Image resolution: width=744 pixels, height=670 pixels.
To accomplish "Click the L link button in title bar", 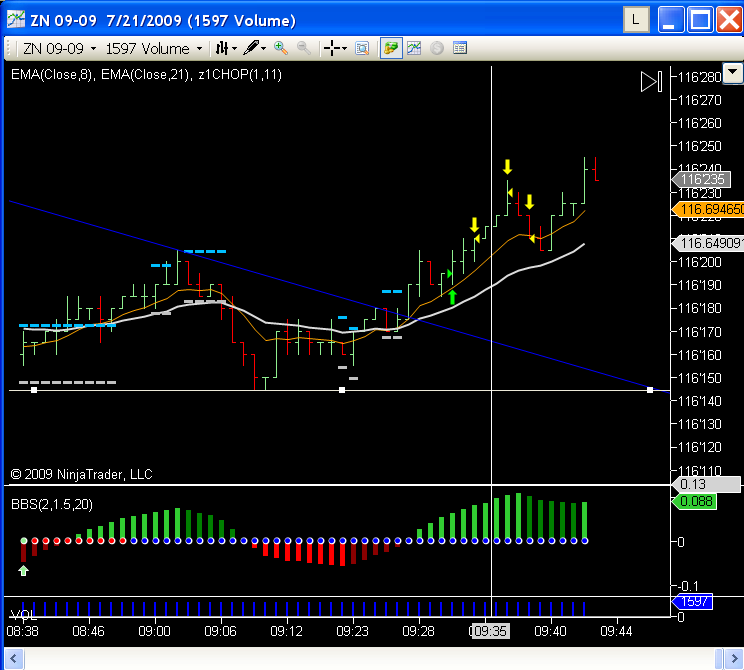I will point(636,20).
